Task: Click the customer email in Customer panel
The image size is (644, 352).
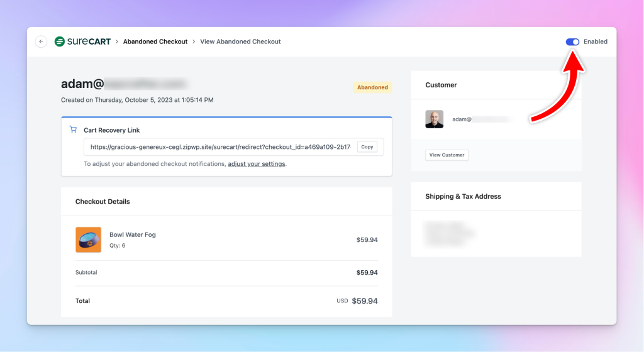Action: tap(480, 119)
